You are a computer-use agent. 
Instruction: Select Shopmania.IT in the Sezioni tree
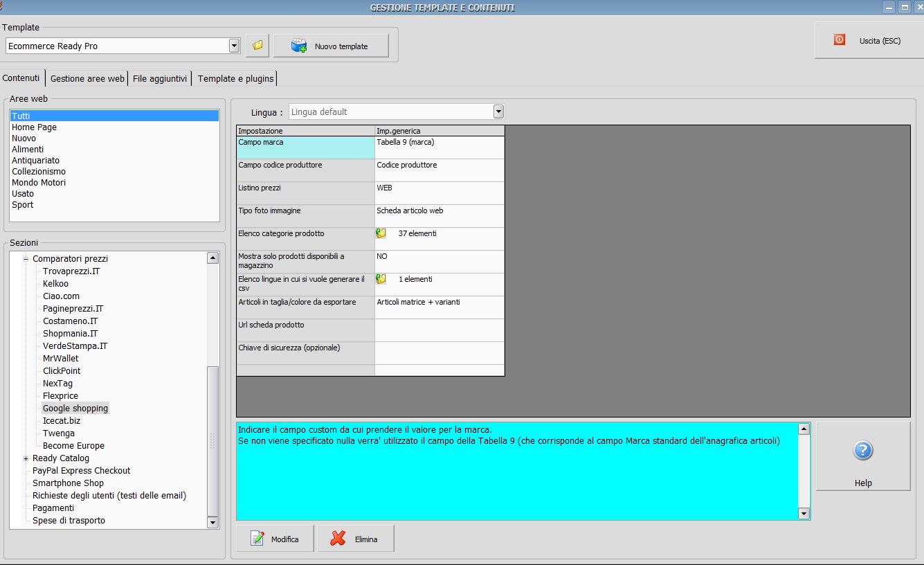click(x=71, y=334)
